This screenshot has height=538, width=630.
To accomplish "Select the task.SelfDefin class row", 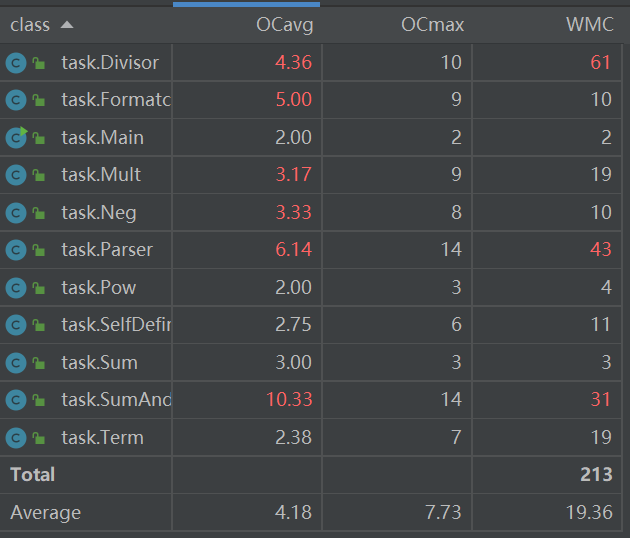I will coord(116,325).
